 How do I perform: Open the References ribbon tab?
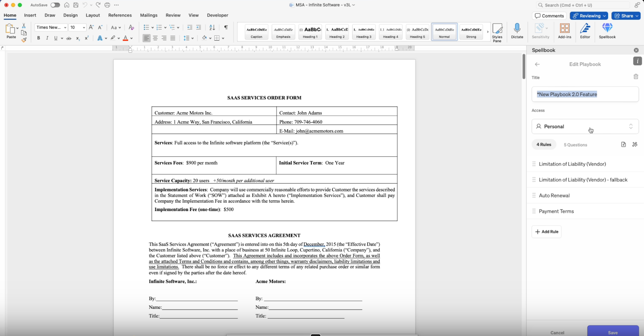click(120, 15)
